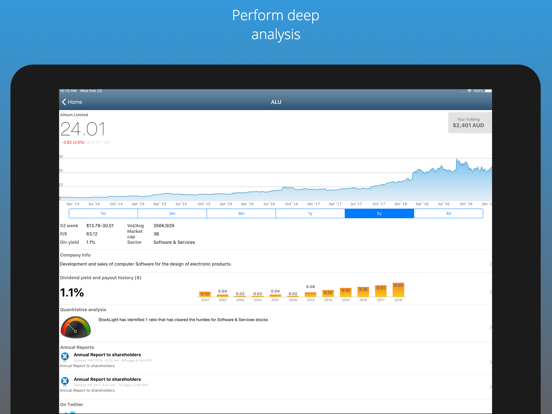Click the 24.01 share price
Screen dimensions: 552x414
(x=83, y=129)
